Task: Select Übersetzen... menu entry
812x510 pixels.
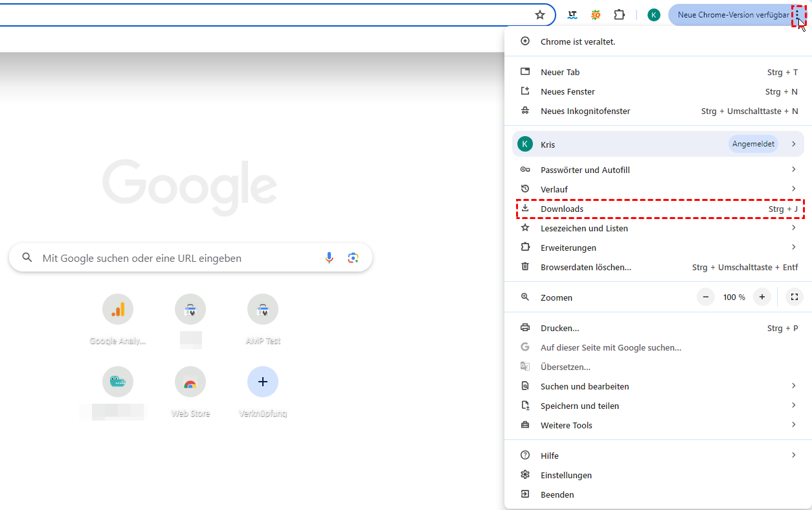Action: (658, 367)
